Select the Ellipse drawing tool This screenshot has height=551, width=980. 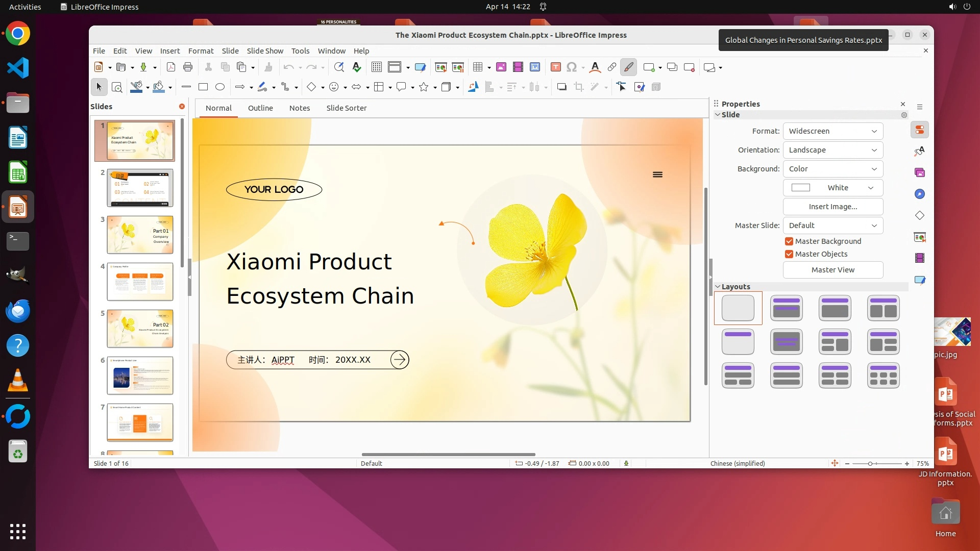click(220, 87)
